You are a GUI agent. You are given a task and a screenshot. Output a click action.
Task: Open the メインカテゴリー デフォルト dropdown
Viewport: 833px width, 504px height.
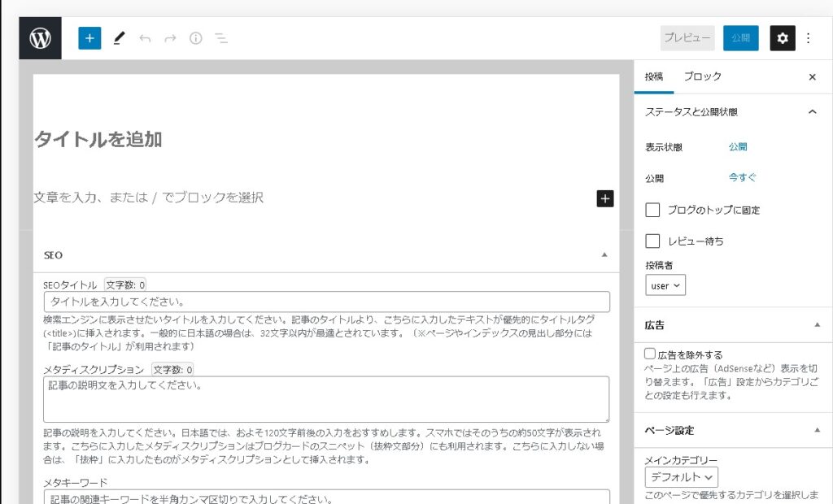(x=682, y=477)
